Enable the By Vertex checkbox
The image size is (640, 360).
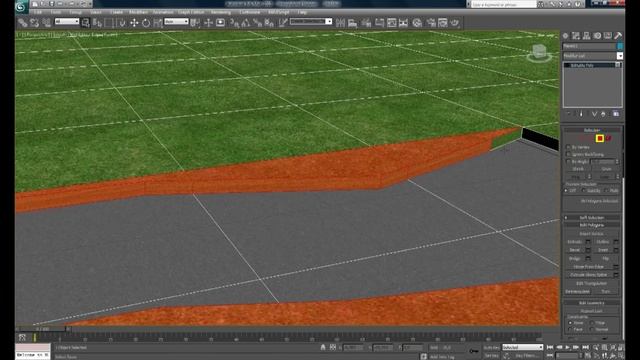[x=568, y=147]
